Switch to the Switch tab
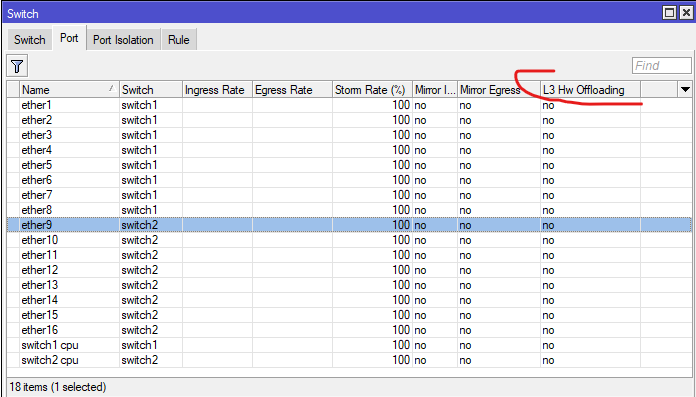Screen dimensions: 696x397 (x=29, y=40)
